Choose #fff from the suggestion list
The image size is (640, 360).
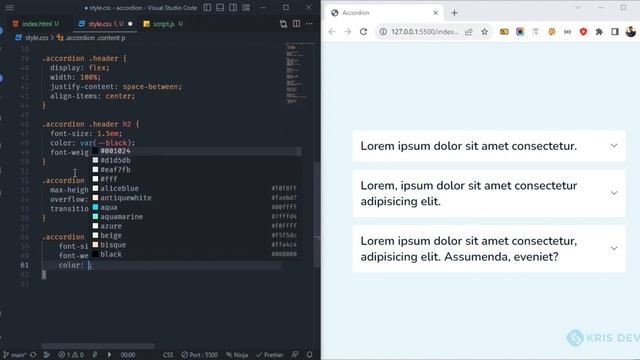point(197,179)
